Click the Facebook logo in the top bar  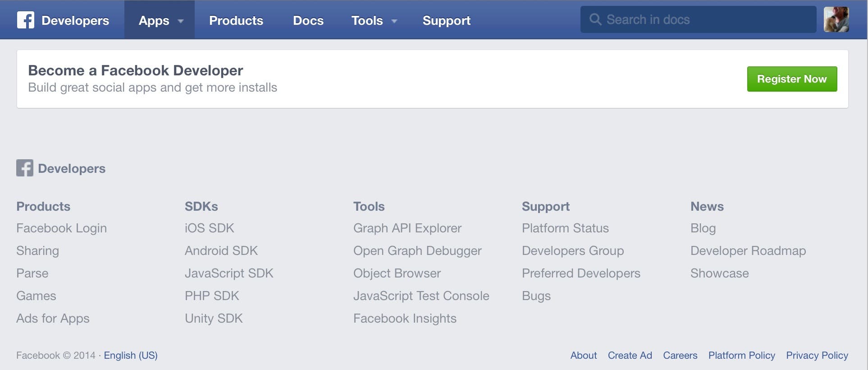pyautogui.click(x=26, y=20)
